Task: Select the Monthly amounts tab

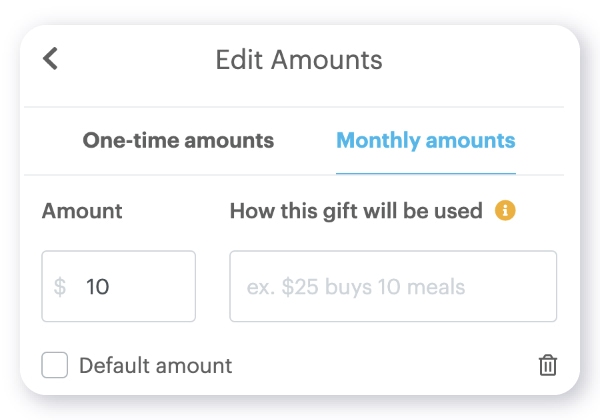Action: pyautogui.click(x=425, y=140)
